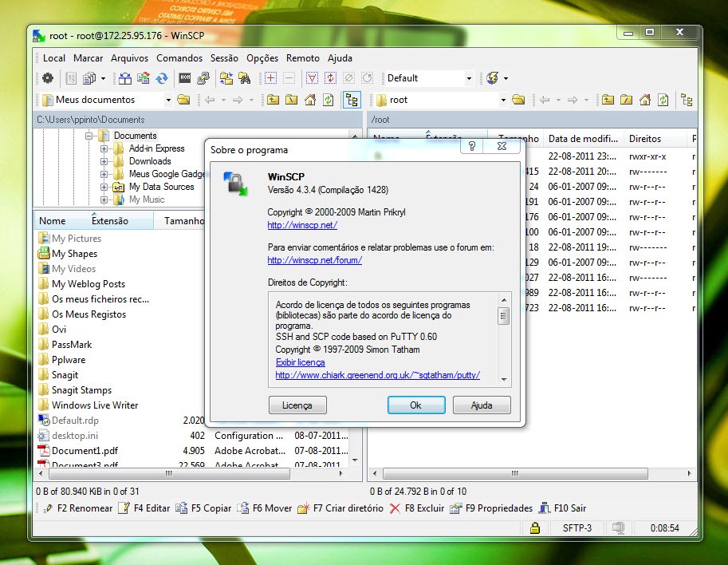This screenshot has width=728, height=565.
Task: Refresh the local panel with the green arrows icon
Action: click(328, 100)
